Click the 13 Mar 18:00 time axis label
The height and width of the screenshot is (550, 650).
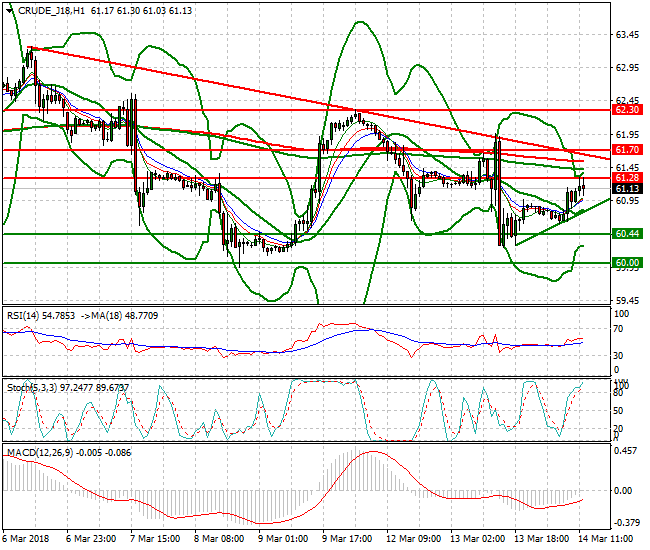541,539
